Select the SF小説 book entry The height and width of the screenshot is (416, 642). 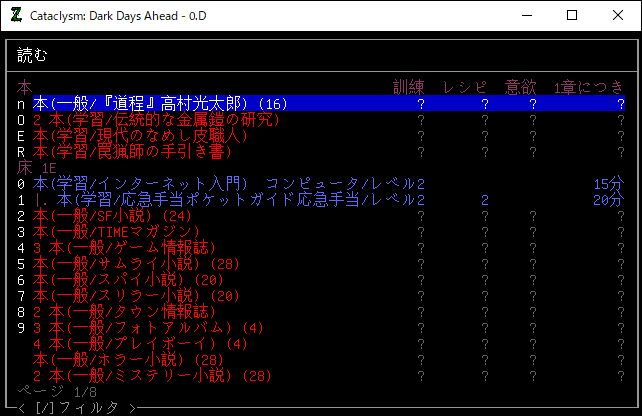pyautogui.click(x=110, y=216)
